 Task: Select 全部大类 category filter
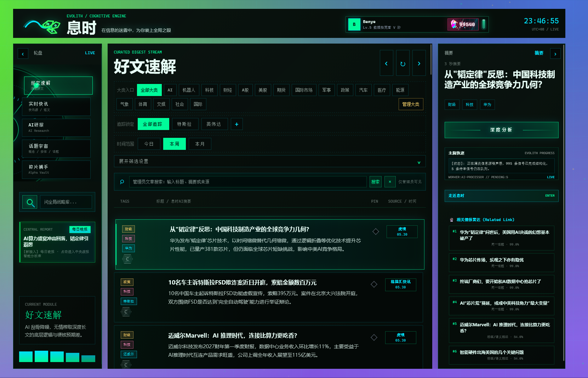point(149,90)
